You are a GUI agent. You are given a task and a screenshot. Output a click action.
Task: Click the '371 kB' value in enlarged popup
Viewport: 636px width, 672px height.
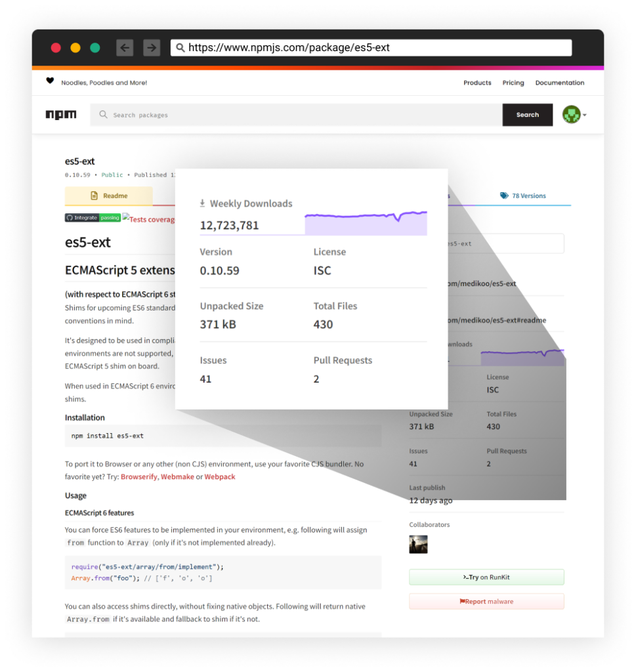(x=218, y=324)
